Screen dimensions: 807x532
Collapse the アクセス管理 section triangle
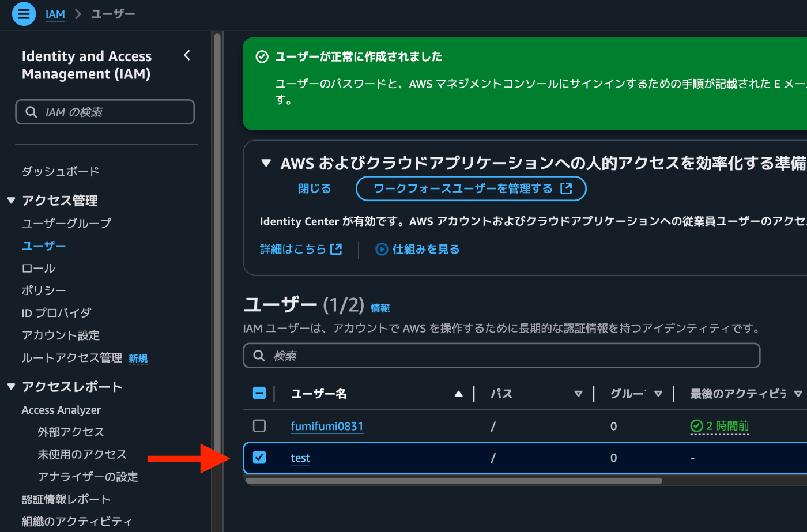point(11,201)
